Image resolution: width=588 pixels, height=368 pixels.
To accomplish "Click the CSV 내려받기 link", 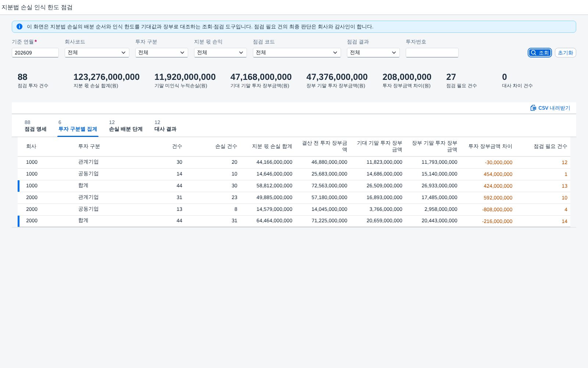I will tap(550, 108).
